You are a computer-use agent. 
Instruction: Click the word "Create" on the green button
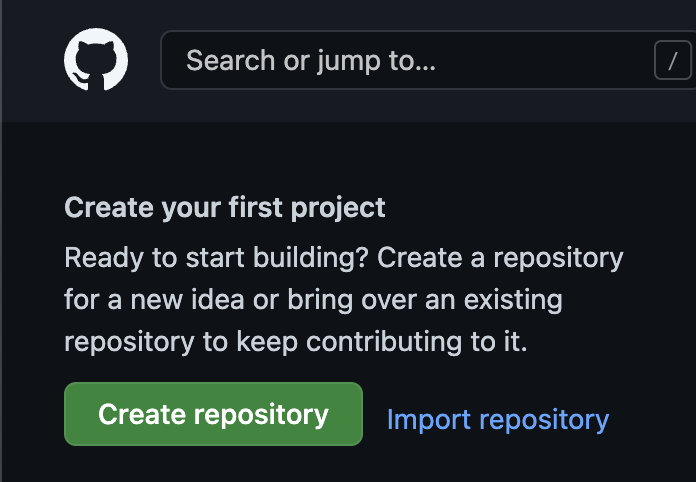pos(140,414)
